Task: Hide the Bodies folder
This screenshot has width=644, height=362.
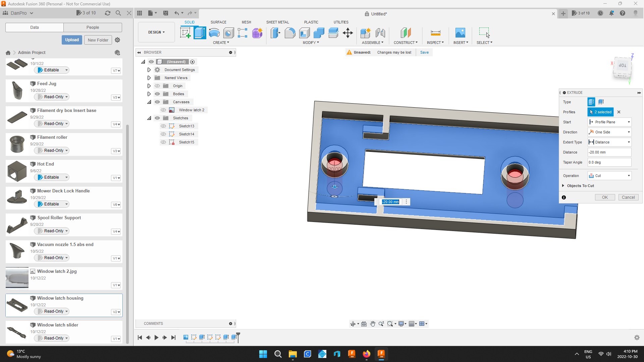Action: tap(157, 94)
